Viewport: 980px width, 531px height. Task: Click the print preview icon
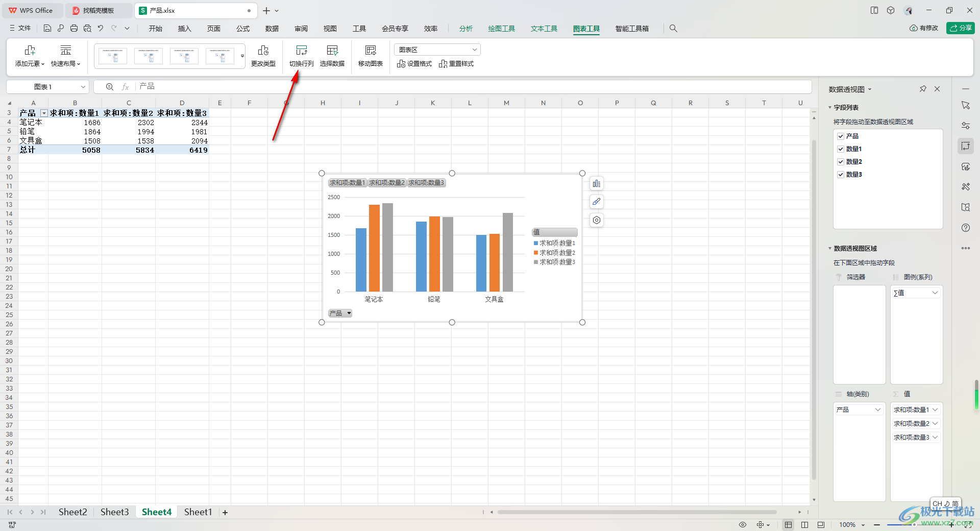pos(87,29)
